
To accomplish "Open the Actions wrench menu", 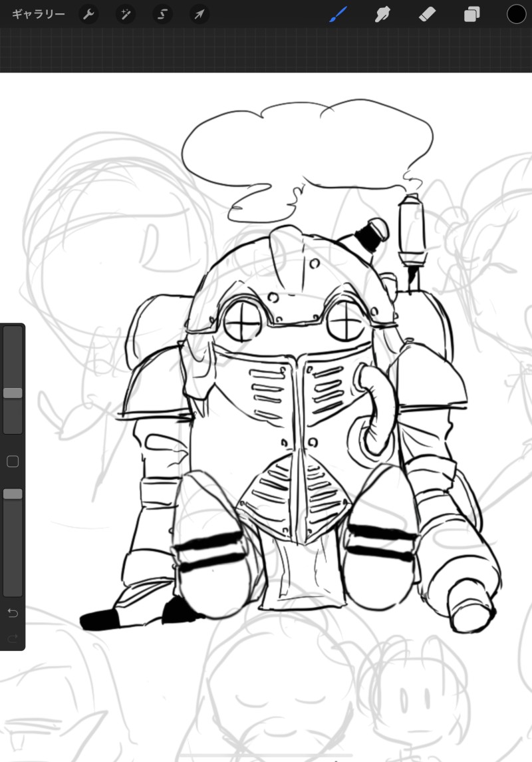I will (x=88, y=14).
